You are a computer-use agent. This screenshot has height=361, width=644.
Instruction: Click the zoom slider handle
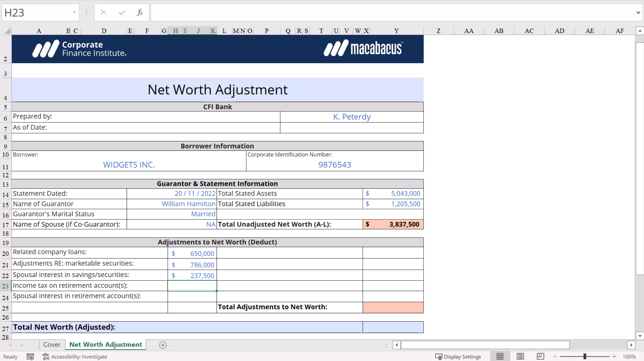(584, 356)
